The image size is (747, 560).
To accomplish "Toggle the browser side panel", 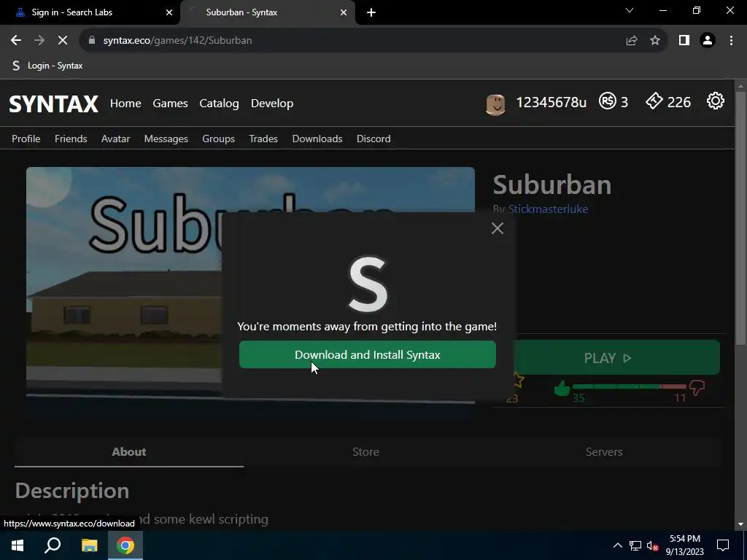I will click(x=684, y=41).
